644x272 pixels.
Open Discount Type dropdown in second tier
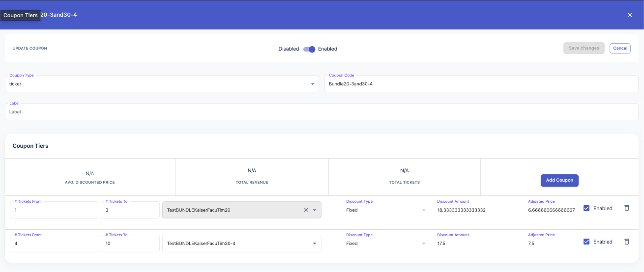[385, 244]
